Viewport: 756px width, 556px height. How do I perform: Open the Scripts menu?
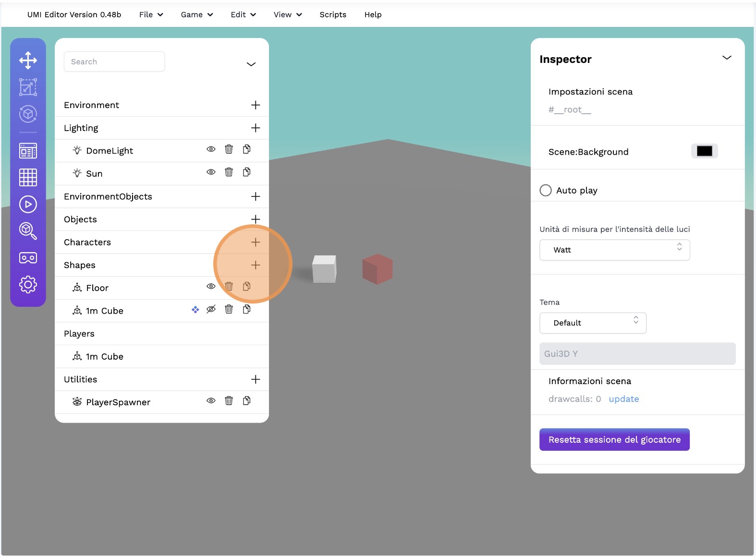[332, 15]
